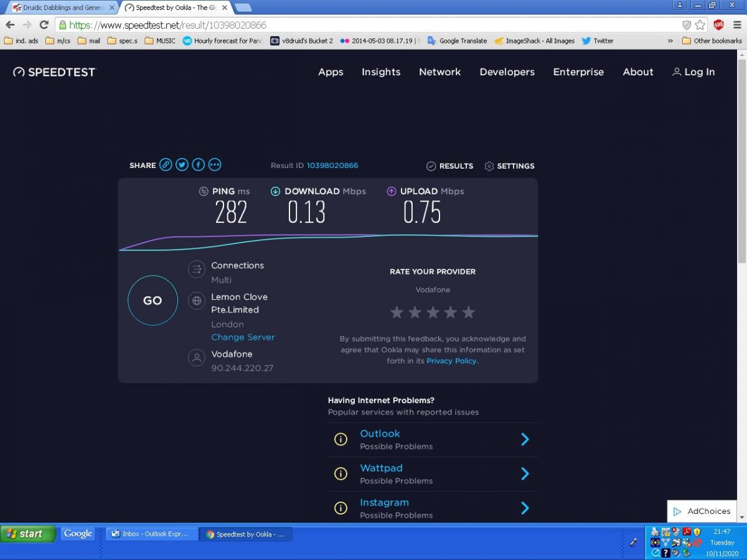Open Chrome menu button
This screenshot has width=747, height=560.
click(736, 25)
